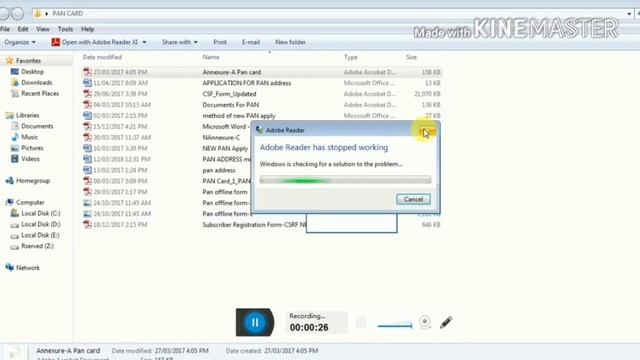The width and height of the screenshot is (640, 360).
Task: Sort by the Date modified column
Action: 102,57
